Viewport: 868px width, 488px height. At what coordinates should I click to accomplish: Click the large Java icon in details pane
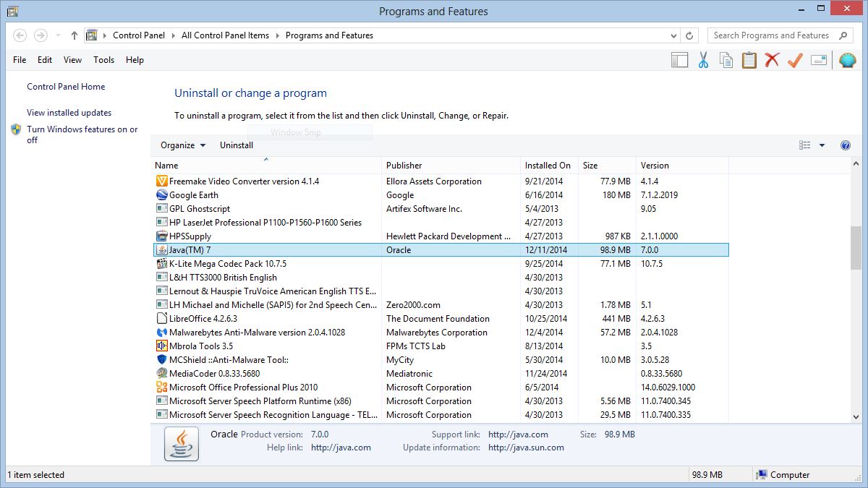click(x=182, y=443)
